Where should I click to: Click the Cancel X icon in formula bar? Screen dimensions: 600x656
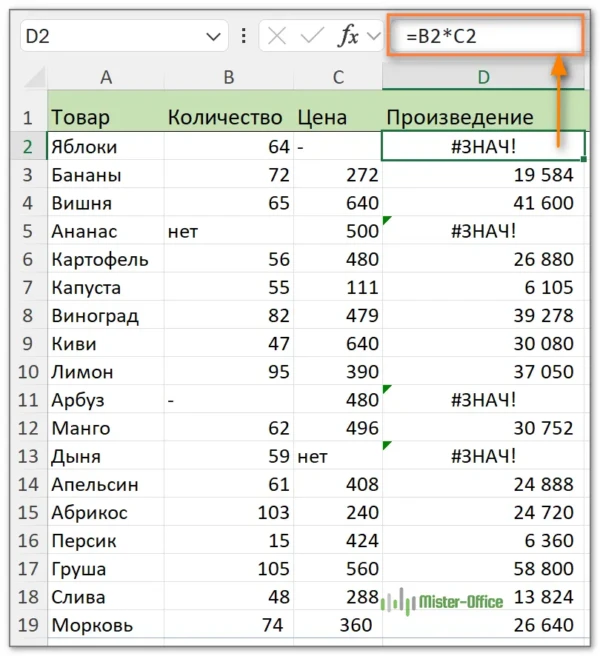278,36
